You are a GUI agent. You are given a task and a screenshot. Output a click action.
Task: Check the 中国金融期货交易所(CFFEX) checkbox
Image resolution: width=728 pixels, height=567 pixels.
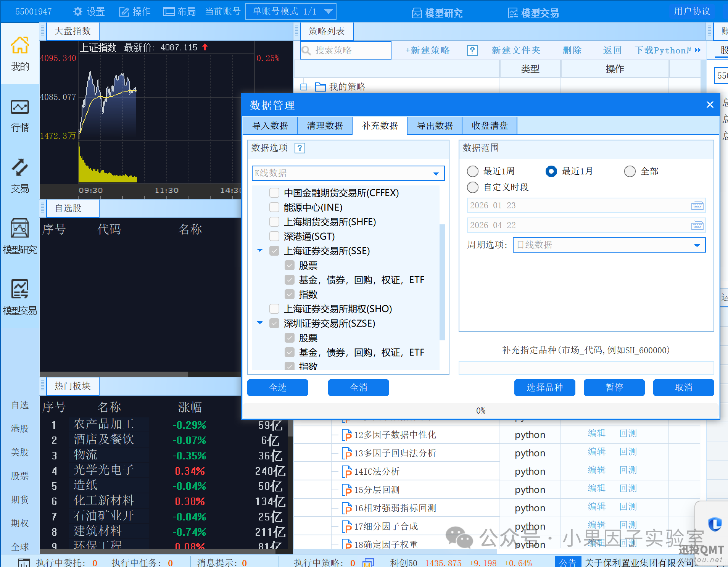[x=274, y=193]
